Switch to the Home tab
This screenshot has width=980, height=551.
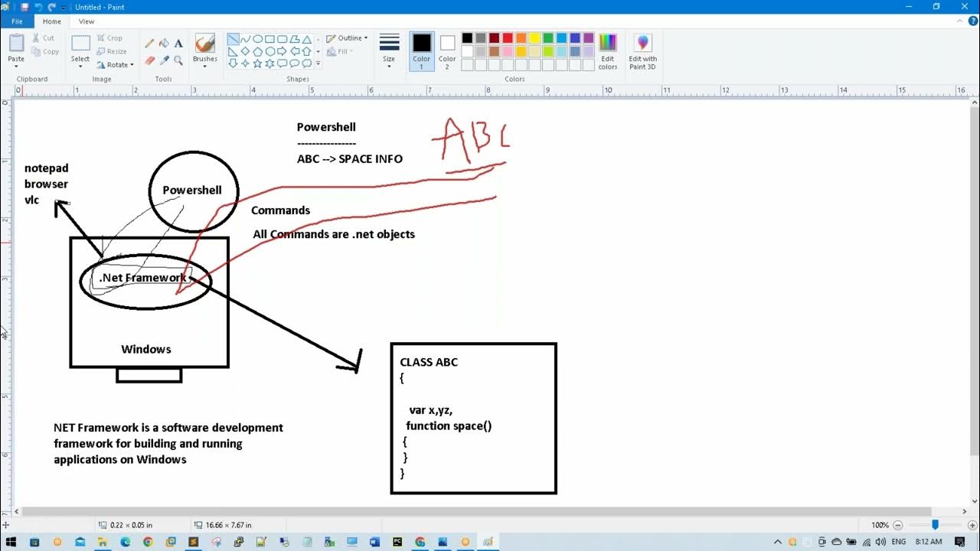coord(51,21)
